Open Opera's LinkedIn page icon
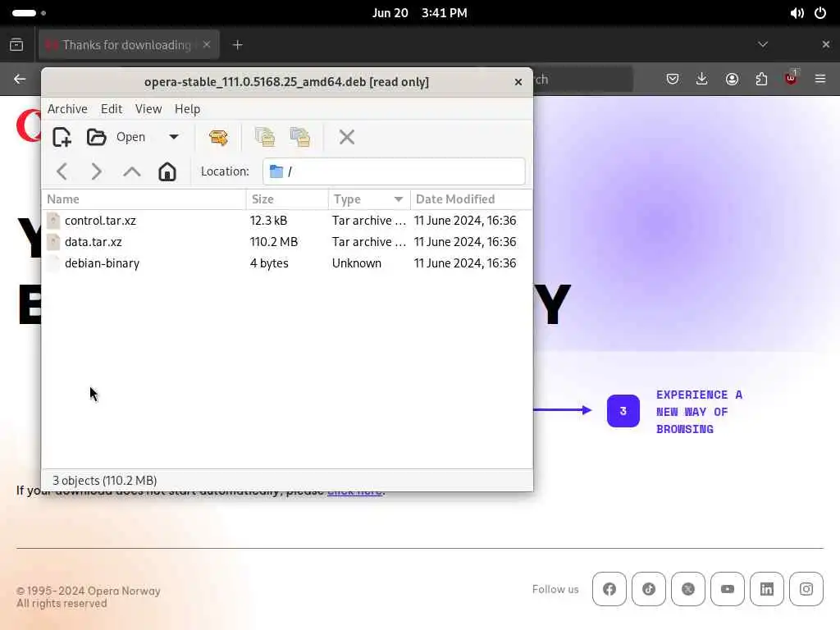This screenshot has height=630, width=840. (767, 589)
